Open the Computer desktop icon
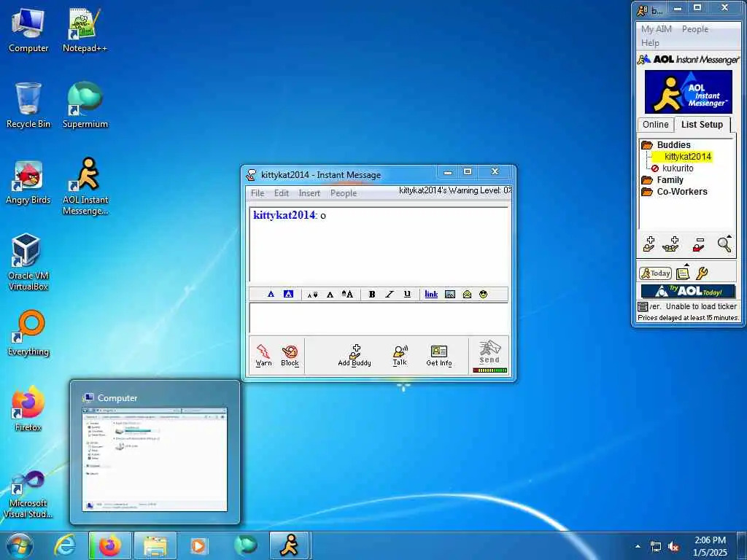 (28, 30)
